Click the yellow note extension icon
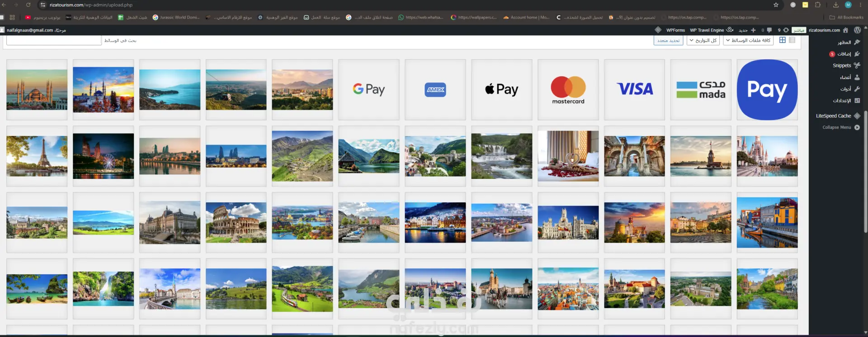868x337 pixels. click(805, 5)
